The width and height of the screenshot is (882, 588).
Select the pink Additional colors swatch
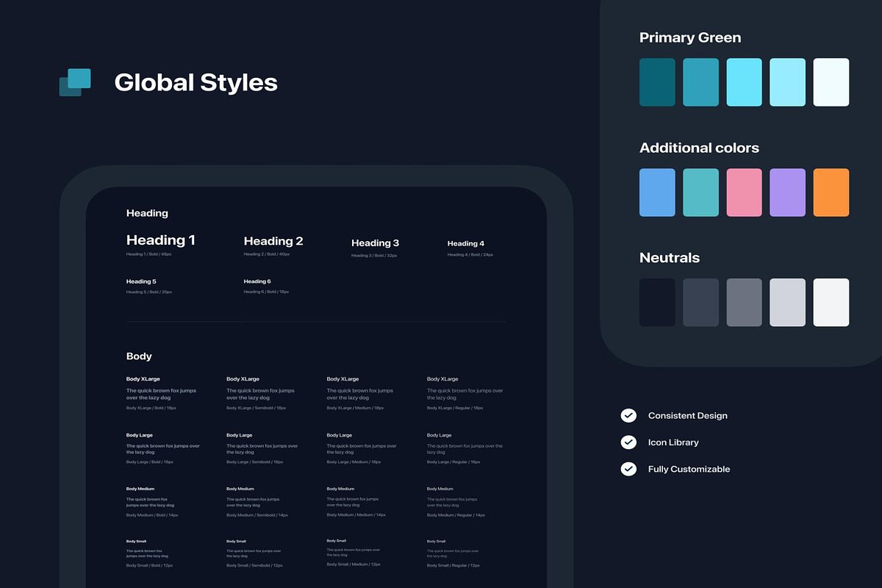tap(745, 193)
